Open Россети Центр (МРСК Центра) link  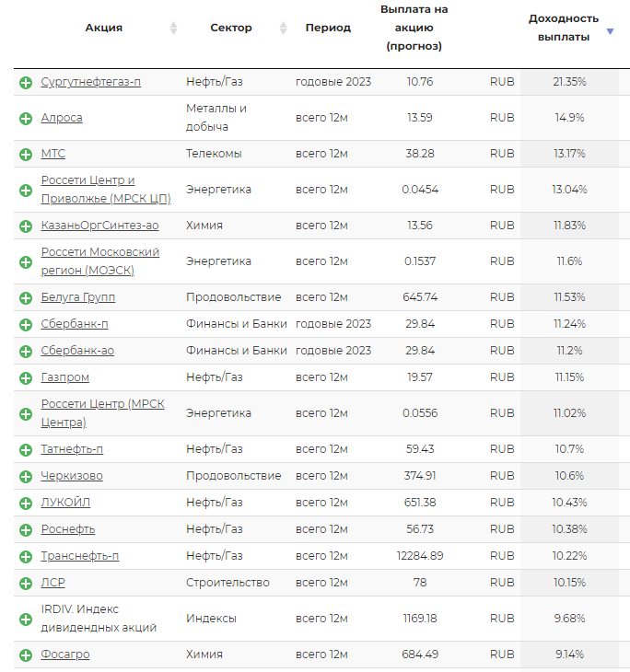[x=102, y=413]
